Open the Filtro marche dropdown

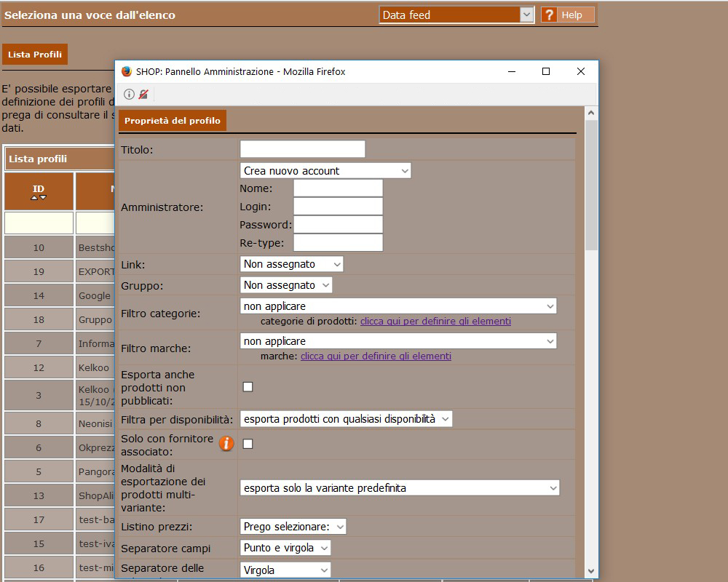[398, 341]
